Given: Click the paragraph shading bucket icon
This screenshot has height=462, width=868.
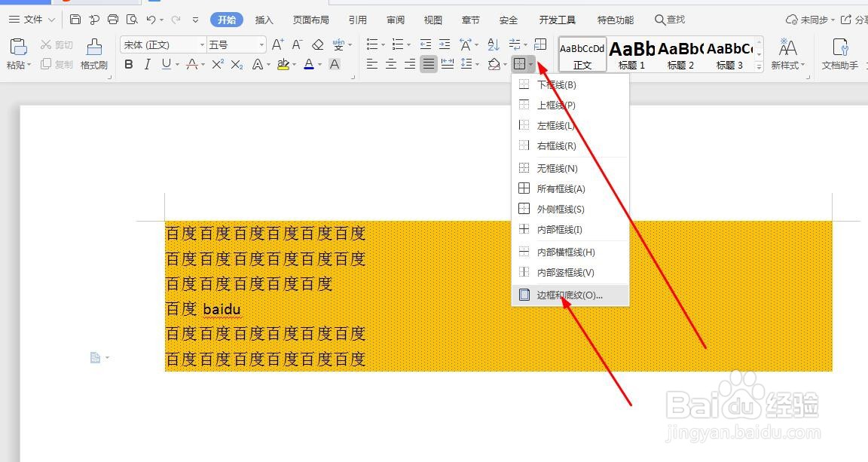Looking at the screenshot, I should coord(494,64).
